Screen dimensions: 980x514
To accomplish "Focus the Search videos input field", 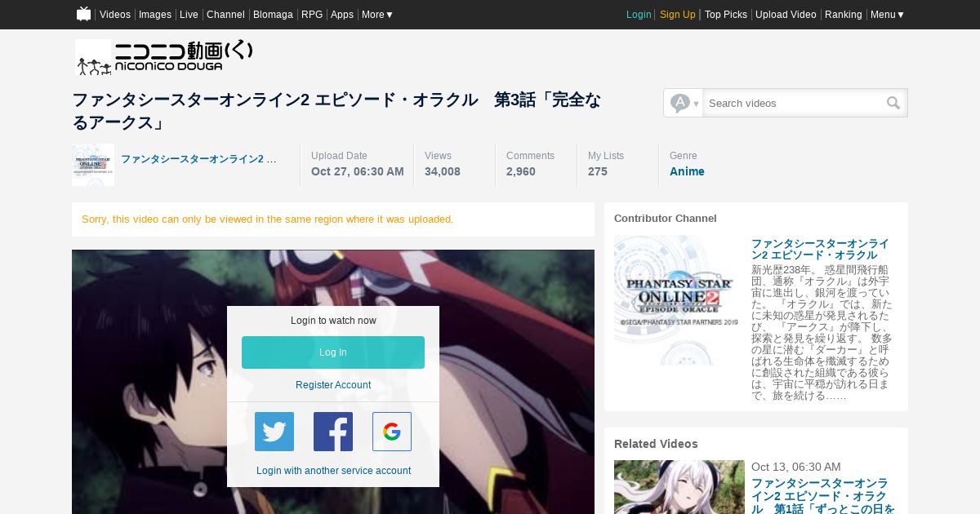I will tap(794, 103).
